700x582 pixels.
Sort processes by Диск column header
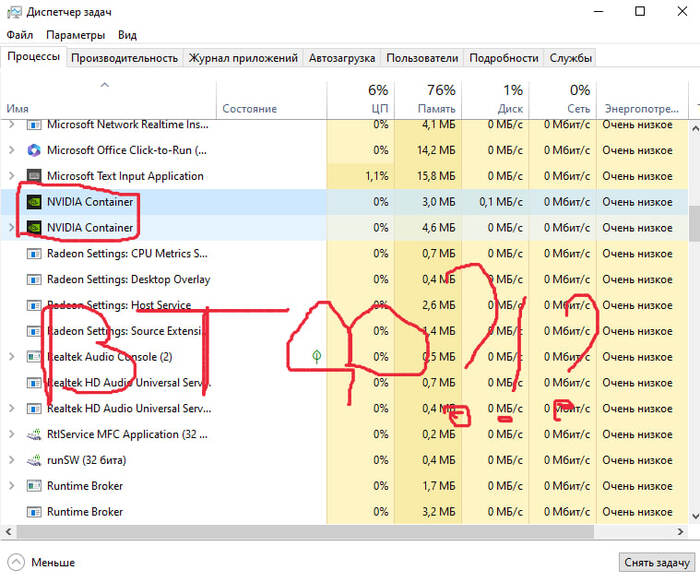(x=496, y=100)
